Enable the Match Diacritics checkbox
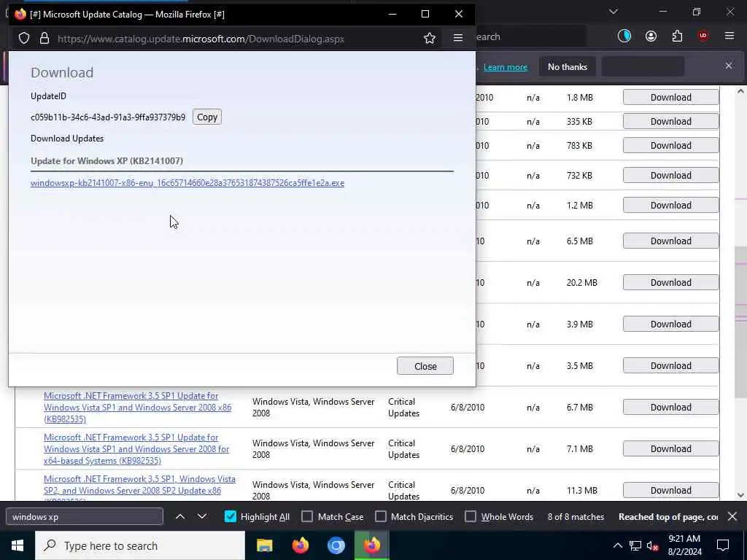747x560 pixels. (x=381, y=517)
